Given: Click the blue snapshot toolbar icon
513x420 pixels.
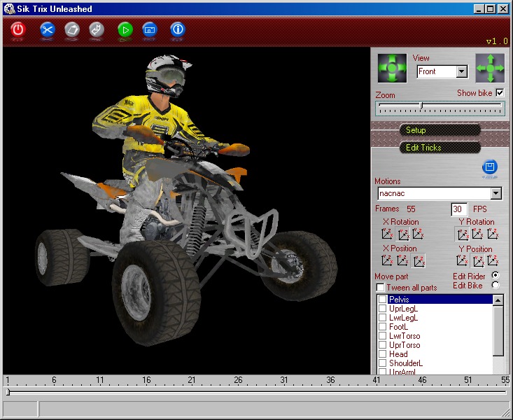Looking at the screenshot, I should tap(150, 30).
